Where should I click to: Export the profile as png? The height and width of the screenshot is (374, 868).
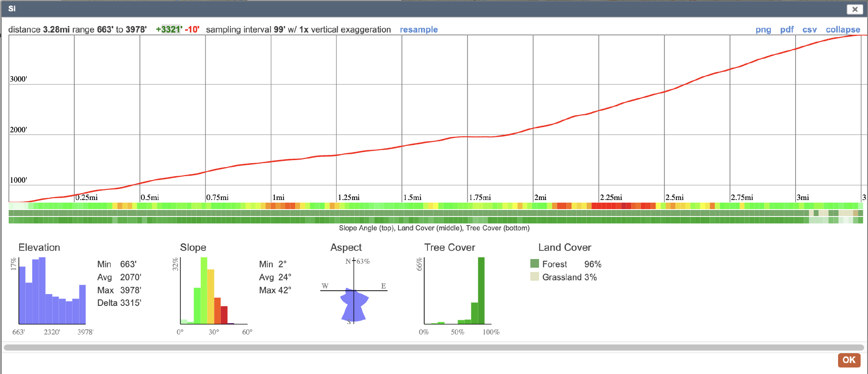pyautogui.click(x=763, y=30)
